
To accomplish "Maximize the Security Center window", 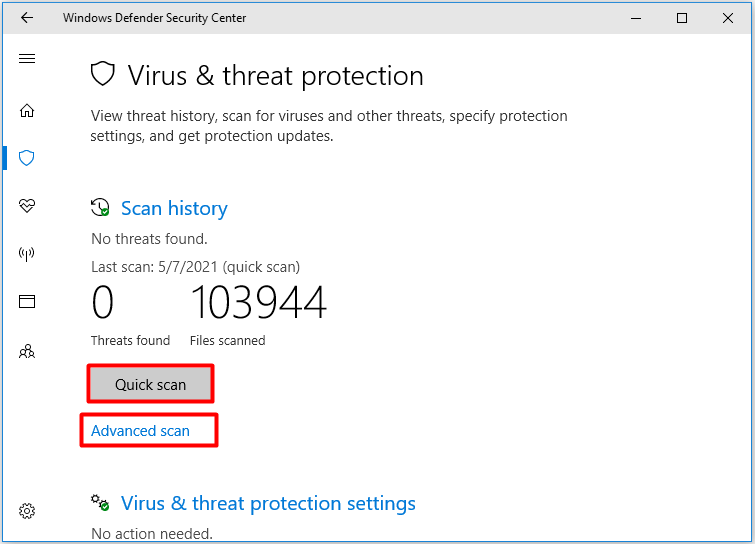I will point(681,18).
